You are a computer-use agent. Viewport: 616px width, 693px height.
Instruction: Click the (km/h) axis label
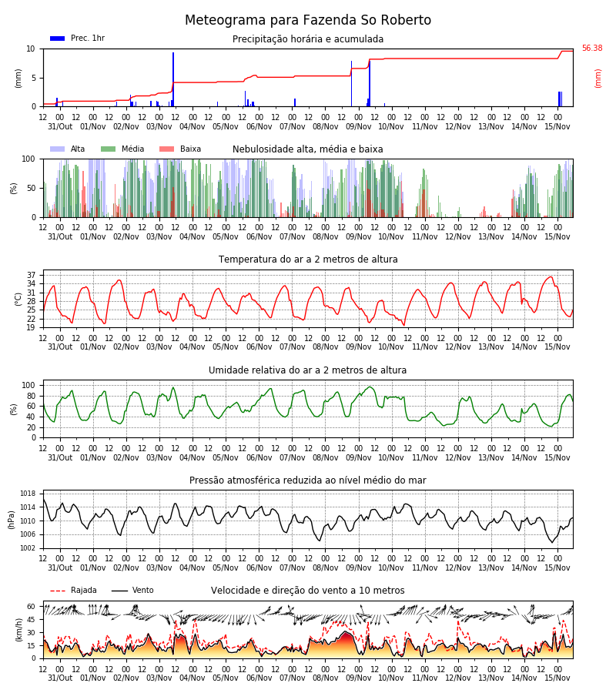click(18, 630)
